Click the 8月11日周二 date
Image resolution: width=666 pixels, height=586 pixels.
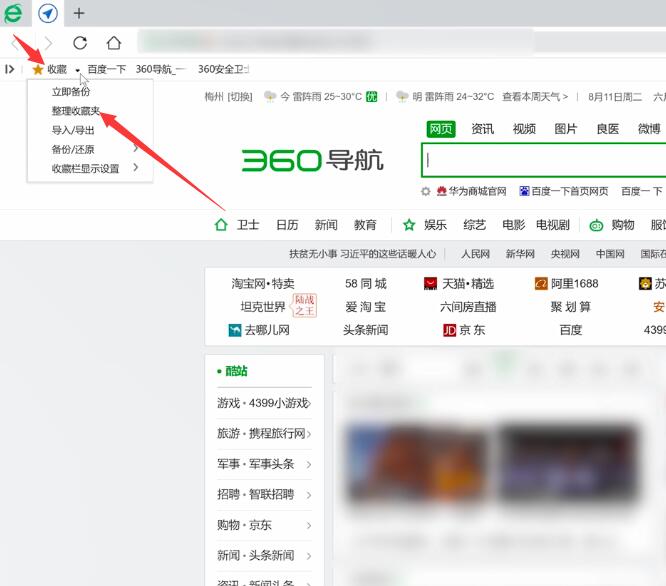coord(615,97)
